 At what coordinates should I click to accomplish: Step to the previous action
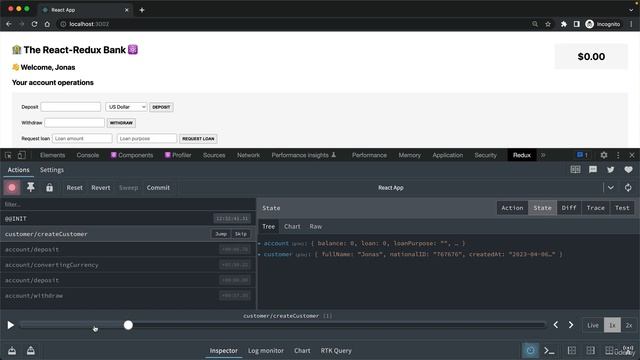556,325
